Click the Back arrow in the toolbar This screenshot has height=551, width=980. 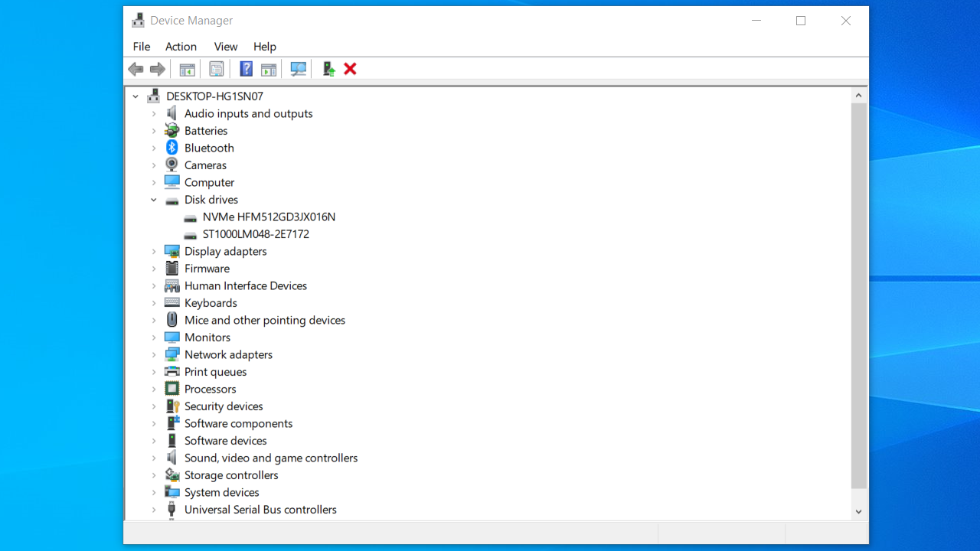(136, 70)
